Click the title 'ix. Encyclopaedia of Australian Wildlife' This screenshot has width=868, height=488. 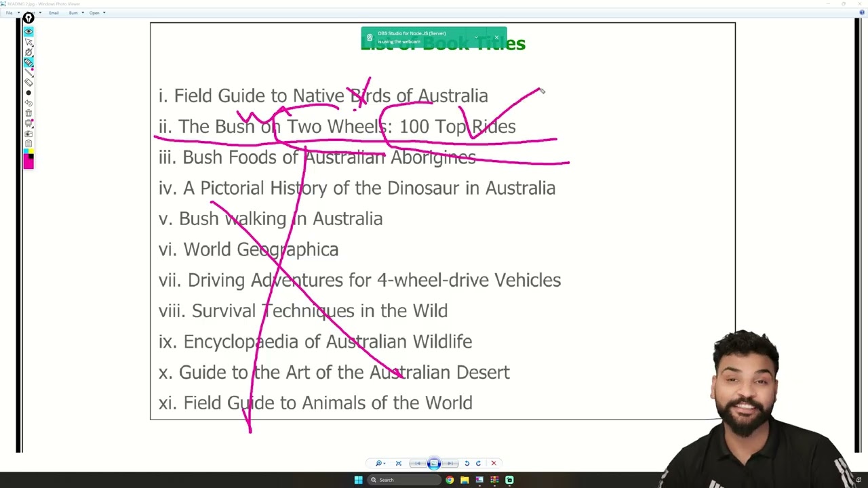(315, 342)
